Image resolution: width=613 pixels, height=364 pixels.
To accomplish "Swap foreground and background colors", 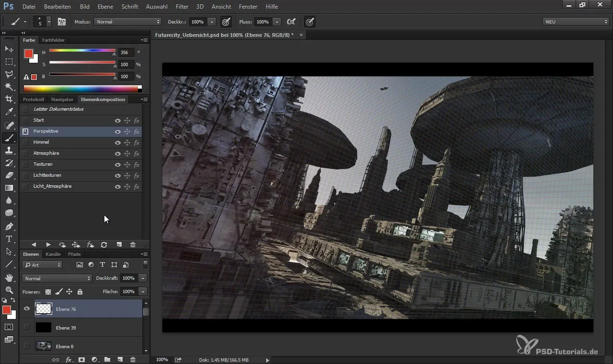I will [x=13, y=300].
